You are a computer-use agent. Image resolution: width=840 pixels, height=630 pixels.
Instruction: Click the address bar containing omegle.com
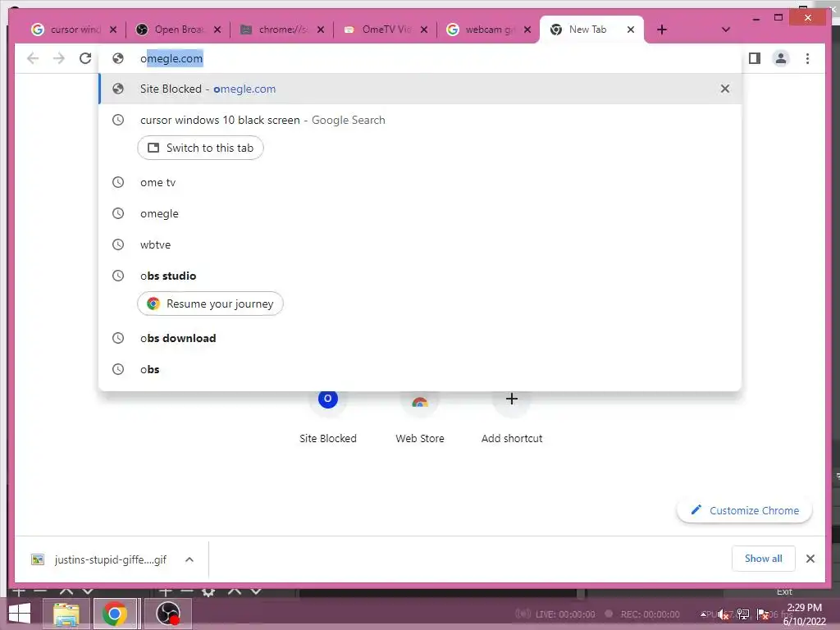click(x=421, y=58)
